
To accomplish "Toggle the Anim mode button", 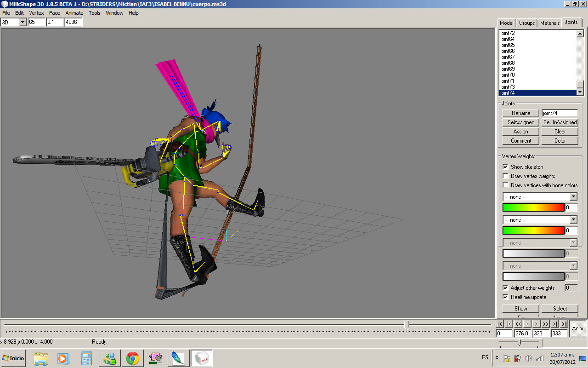I will pyautogui.click(x=577, y=328).
